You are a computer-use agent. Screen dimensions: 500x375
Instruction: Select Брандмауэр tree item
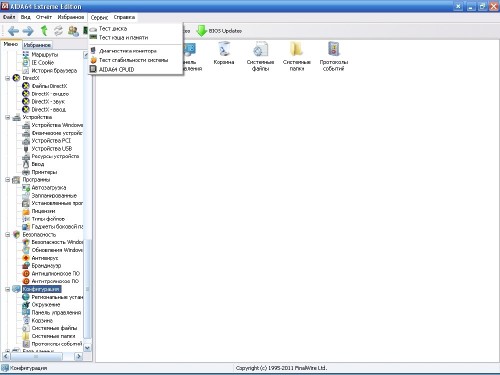click(x=46, y=266)
